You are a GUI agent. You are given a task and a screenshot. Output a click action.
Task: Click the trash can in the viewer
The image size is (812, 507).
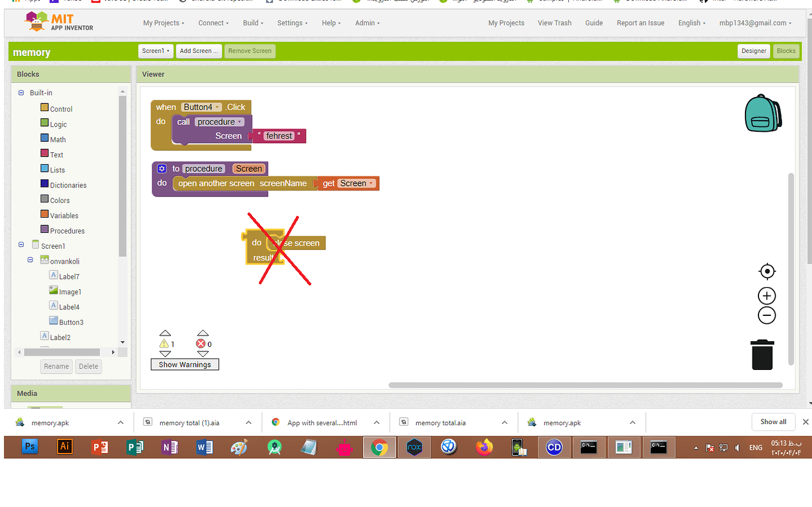coord(762,355)
